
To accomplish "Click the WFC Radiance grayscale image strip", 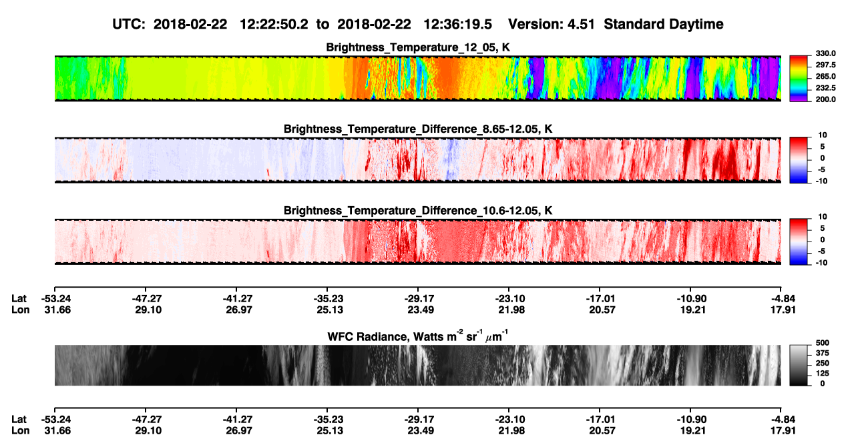I will click(417, 366).
